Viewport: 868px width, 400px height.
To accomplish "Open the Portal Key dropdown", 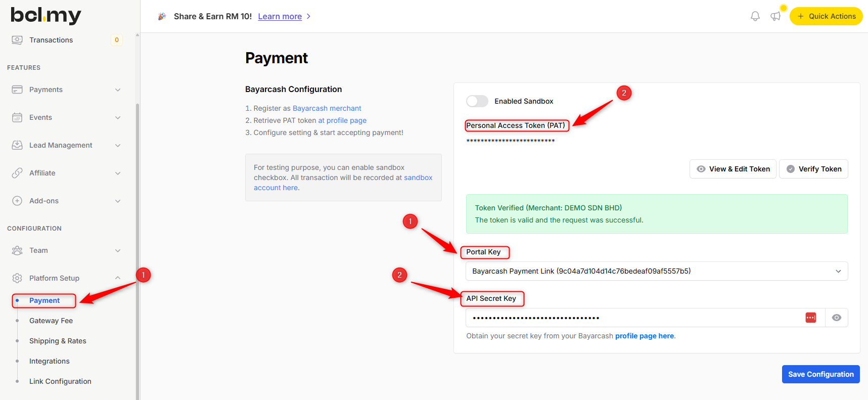I will pyautogui.click(x=656, y=271).
